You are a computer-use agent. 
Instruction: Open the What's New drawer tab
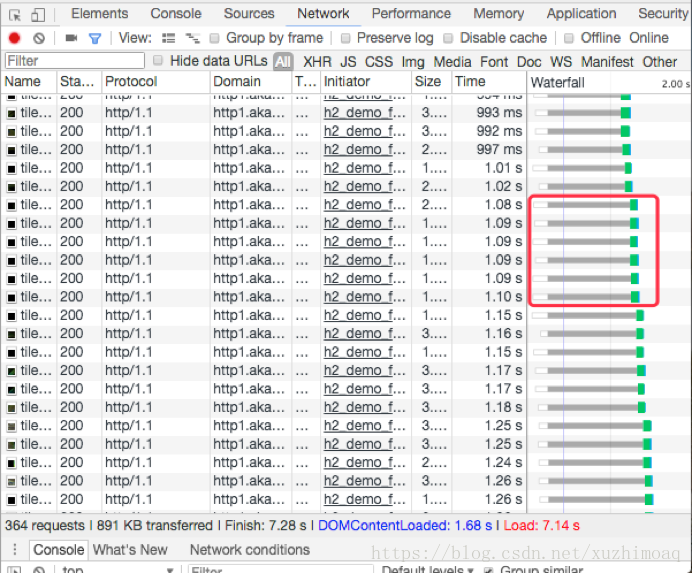[x=130, y=550]
